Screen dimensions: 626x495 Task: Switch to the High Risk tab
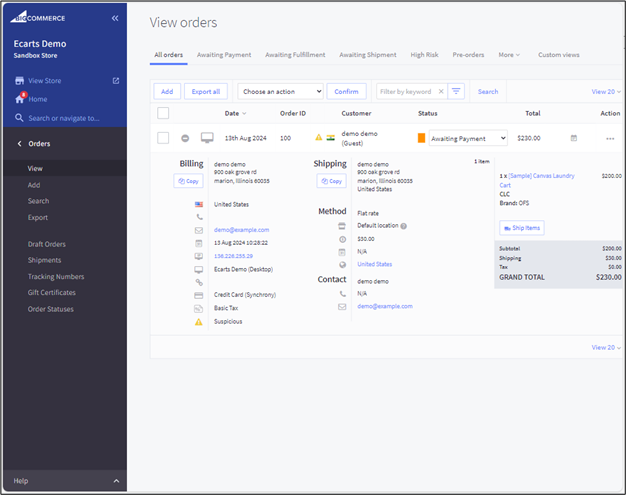424,55
